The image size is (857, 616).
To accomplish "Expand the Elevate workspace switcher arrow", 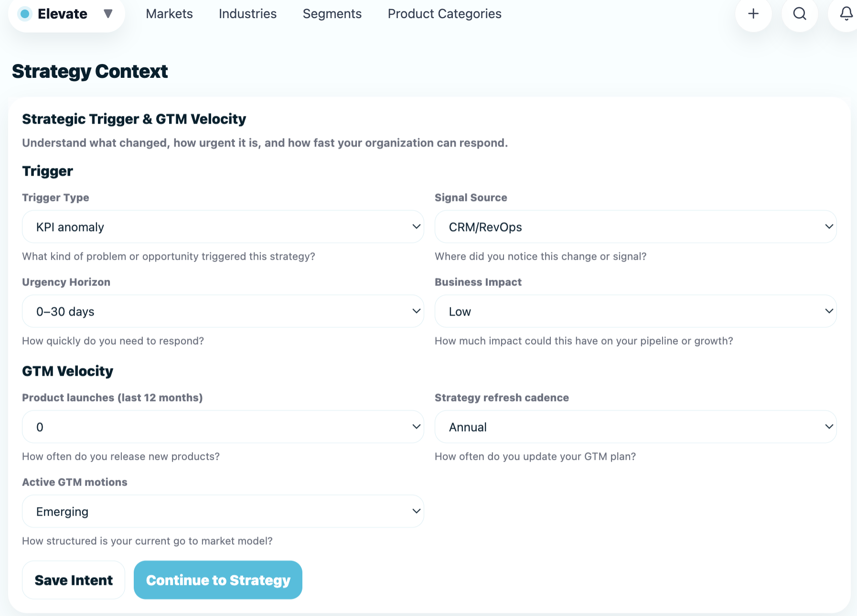I will [108, 14].
